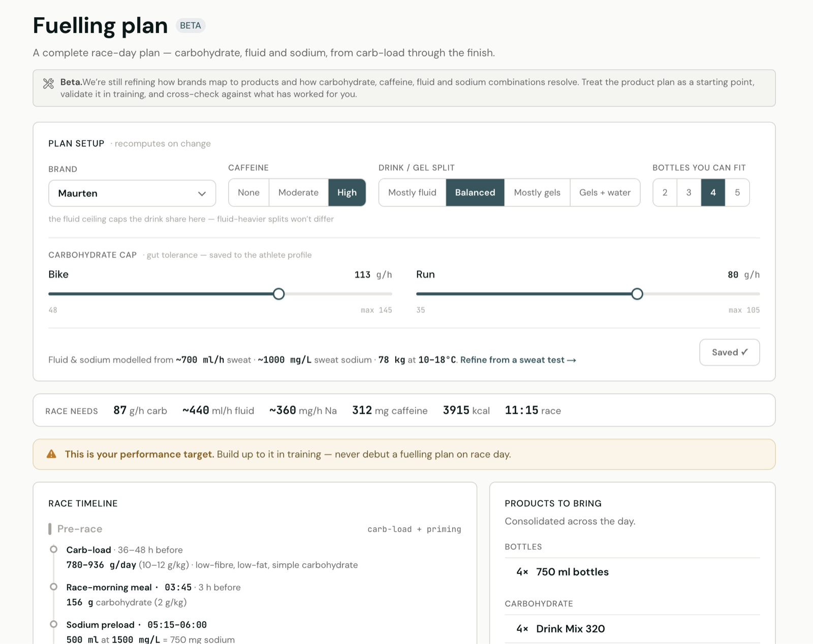
Task: Select Gels + water split
Action: click(x=605, y=192)
